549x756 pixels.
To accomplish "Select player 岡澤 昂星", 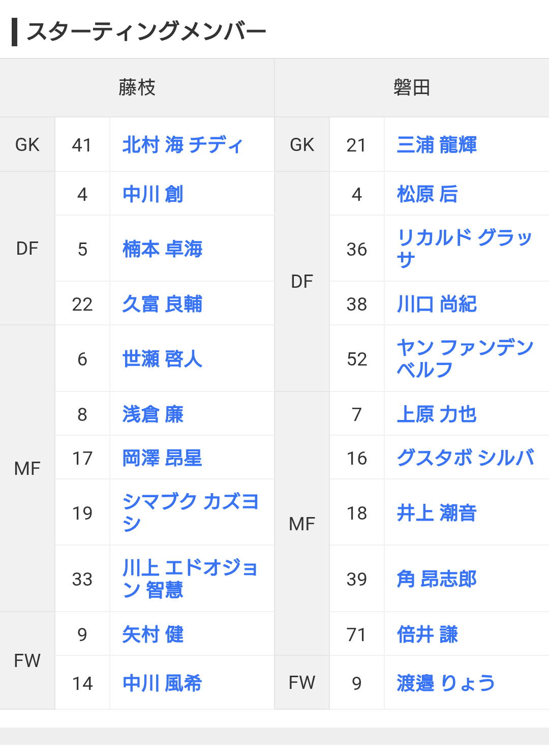I will click(163, 458).
